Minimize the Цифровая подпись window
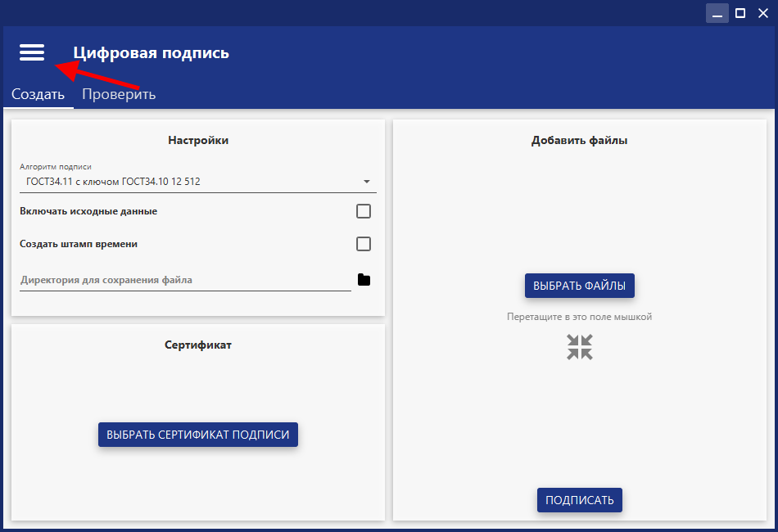Viewport: 778px width, 532px height. (x=717, y=13)
